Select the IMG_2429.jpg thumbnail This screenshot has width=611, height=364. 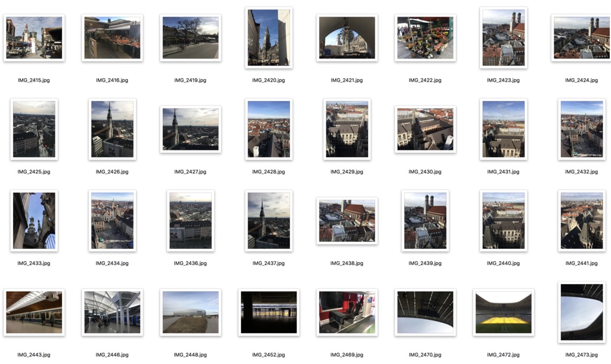tap(347, 129)
